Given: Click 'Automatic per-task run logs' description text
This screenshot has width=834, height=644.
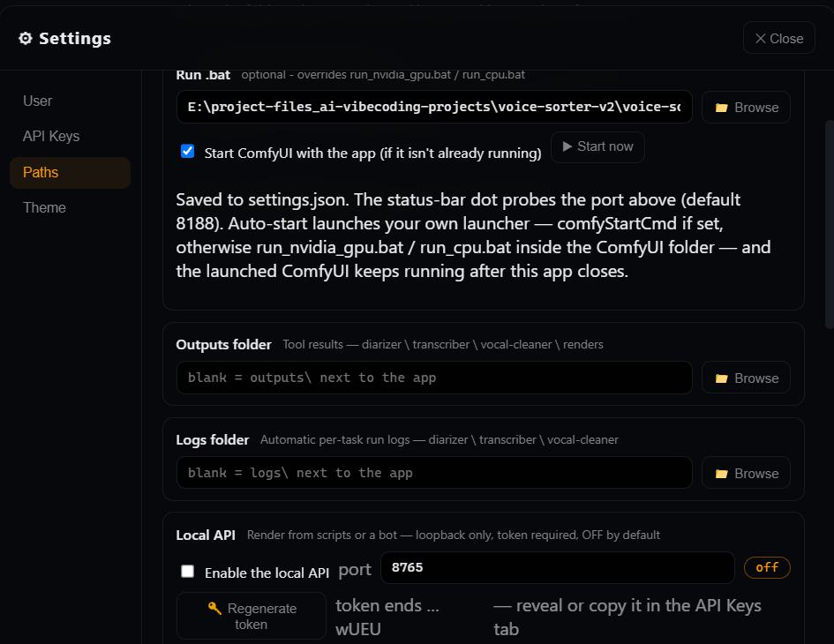Looking at the screenshot, I should (439, 440).
